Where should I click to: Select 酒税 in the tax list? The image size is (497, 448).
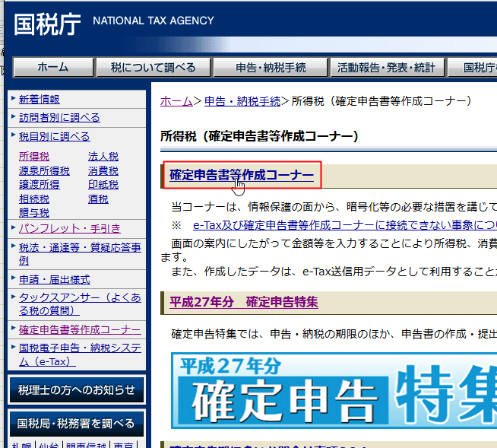pyautogui.click(x=98, y=199)
